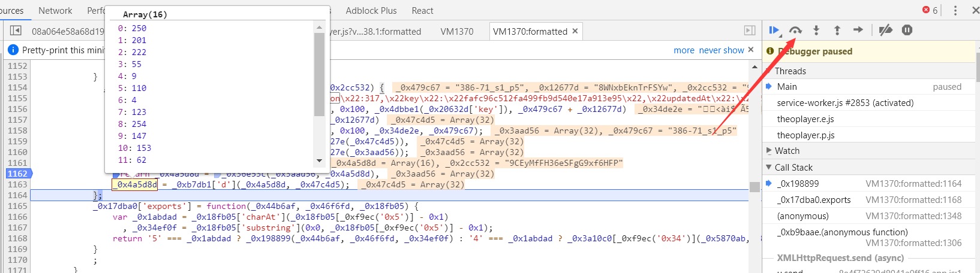This screenshot has width=980, height=273.
Task: Click the 'more' link in infobar
Action: tap(684, 50)
